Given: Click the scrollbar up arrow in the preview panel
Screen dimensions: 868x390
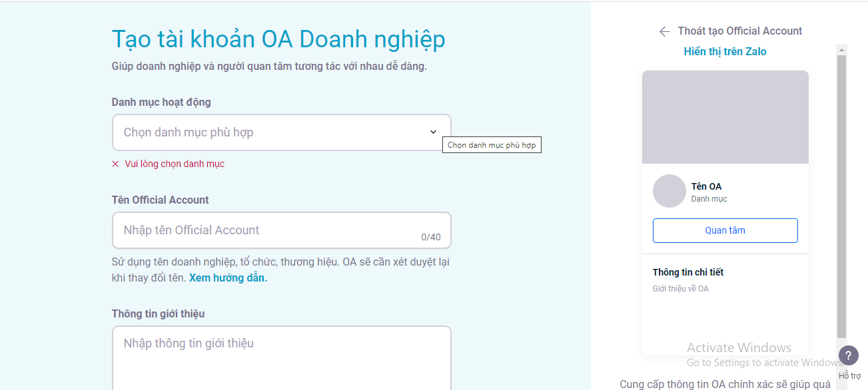Looking at the screenshot, I should tap(842, 50).
